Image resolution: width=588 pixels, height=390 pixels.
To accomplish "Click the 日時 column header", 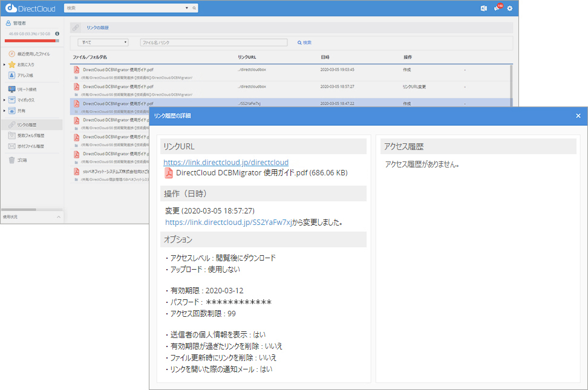I will (325, 57).
